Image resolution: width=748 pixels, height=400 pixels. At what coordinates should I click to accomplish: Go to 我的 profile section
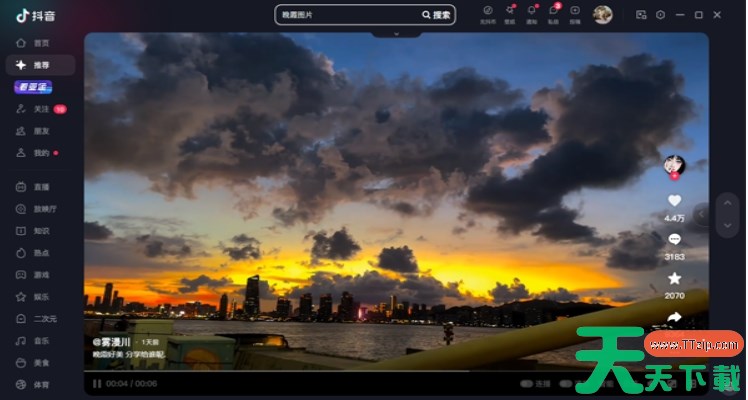tap(36, 153)
